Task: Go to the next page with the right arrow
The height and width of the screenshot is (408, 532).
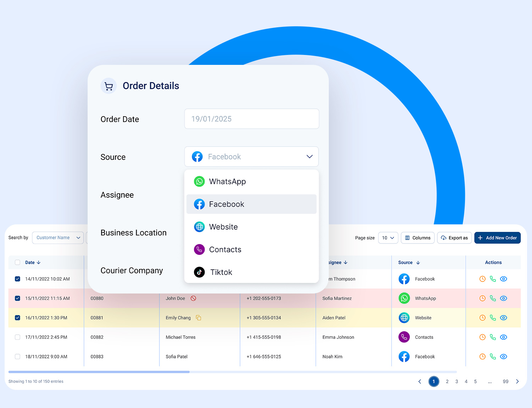Action: click(x=517, y=382)
